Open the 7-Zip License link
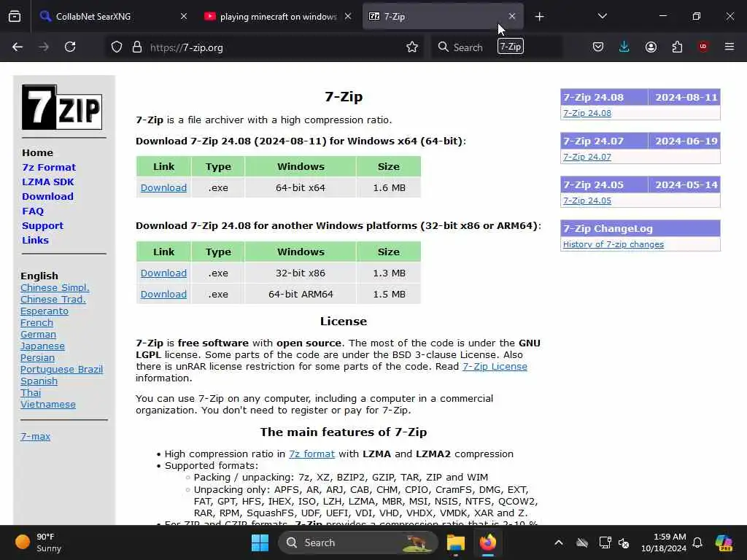 click(495, 366)
